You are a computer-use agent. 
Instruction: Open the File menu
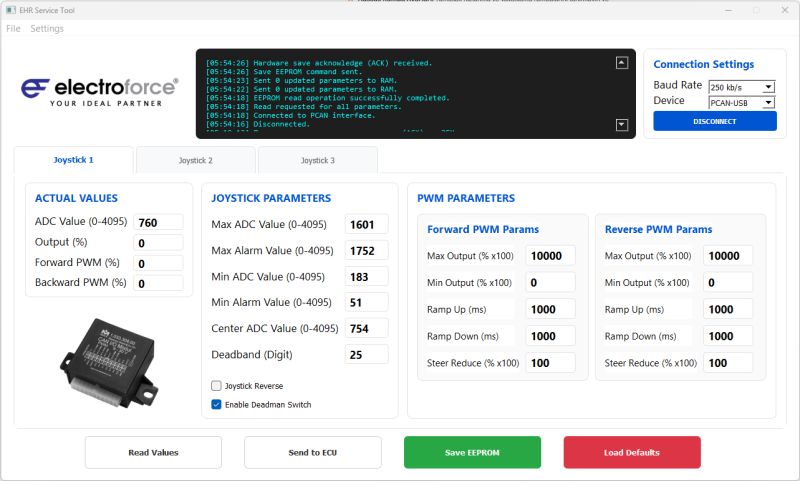pyautogui.click(x=13, y=29)
